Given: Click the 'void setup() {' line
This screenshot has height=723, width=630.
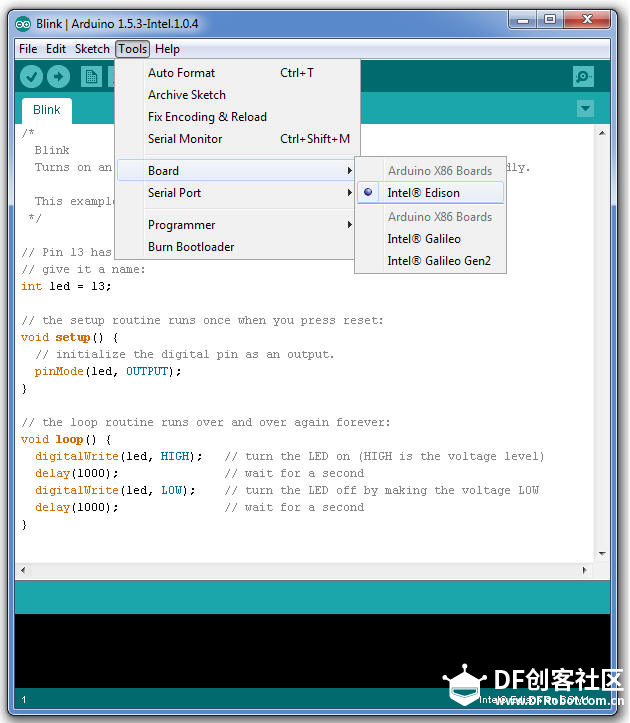Looking at the screenshot, I should (70, 338).
